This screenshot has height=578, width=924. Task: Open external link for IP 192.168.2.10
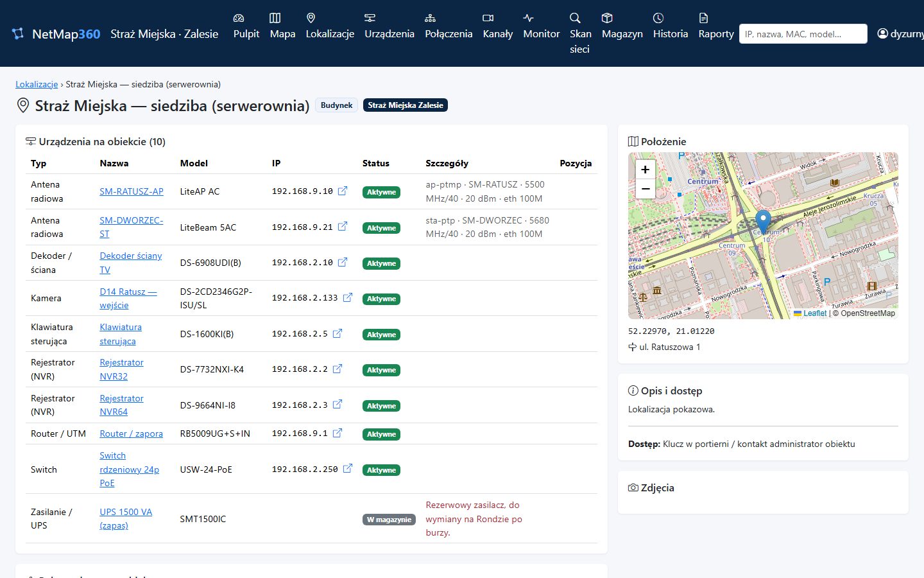343,262
